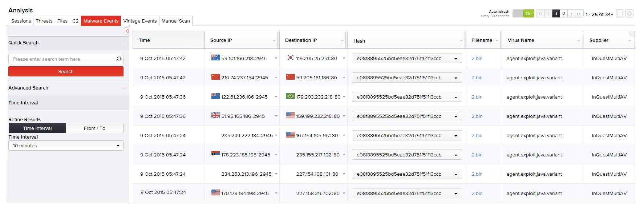Image resolution: width=644 pixels, height=211 pixels.
Task: Switch to the Manual Scan tab
Action: pos(176,21)
